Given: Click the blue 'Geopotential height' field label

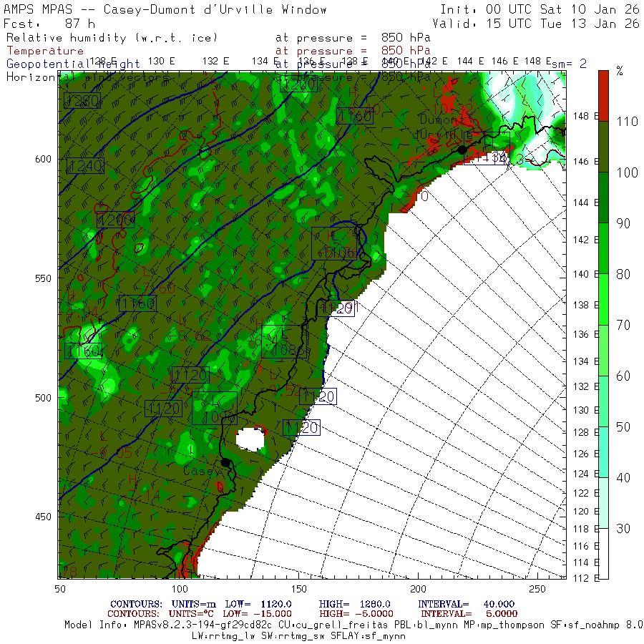Looking at the screenshot, I should [x=73, y=64].
